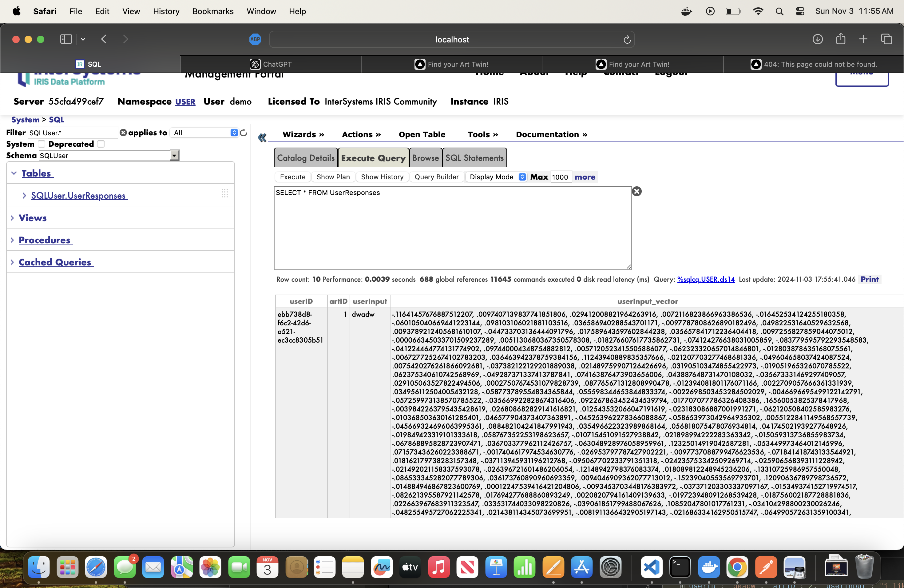Viewport: 904px width, 588px height.
Task: Open Safari downloads icon
Action: (x=817, y=39)
